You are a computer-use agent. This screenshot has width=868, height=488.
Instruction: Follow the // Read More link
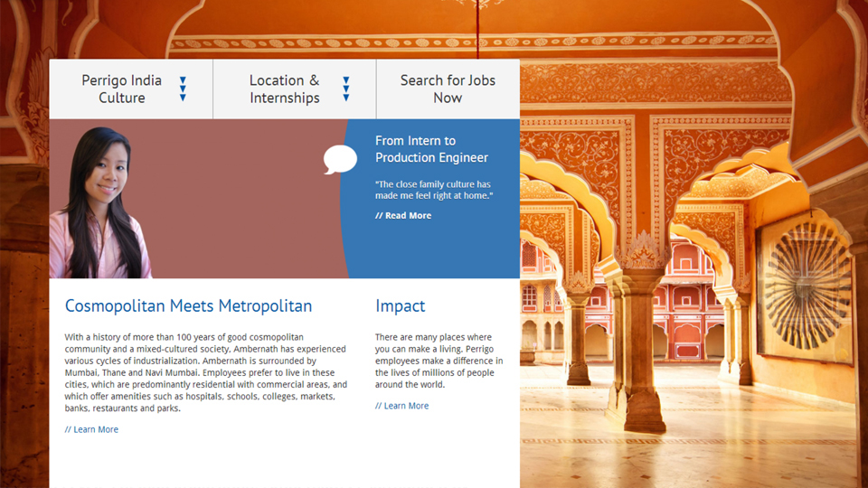[x=403, y=216]
